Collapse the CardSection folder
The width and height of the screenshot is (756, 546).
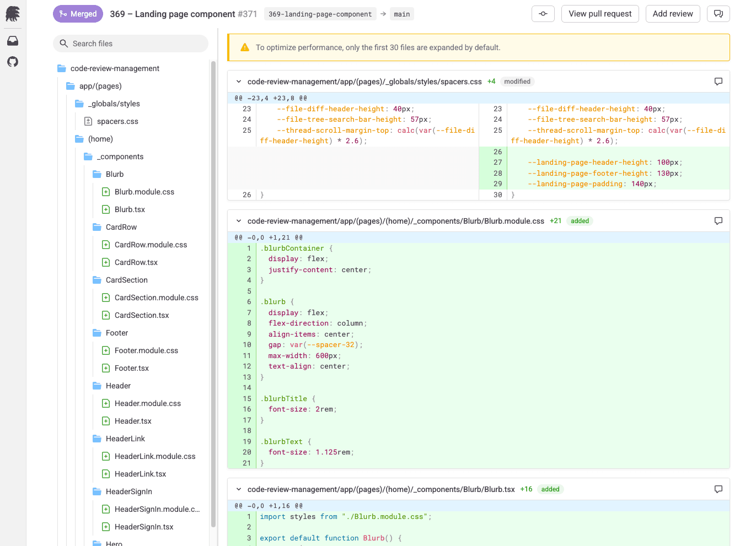pyautogui.click(x=120, y=280)
